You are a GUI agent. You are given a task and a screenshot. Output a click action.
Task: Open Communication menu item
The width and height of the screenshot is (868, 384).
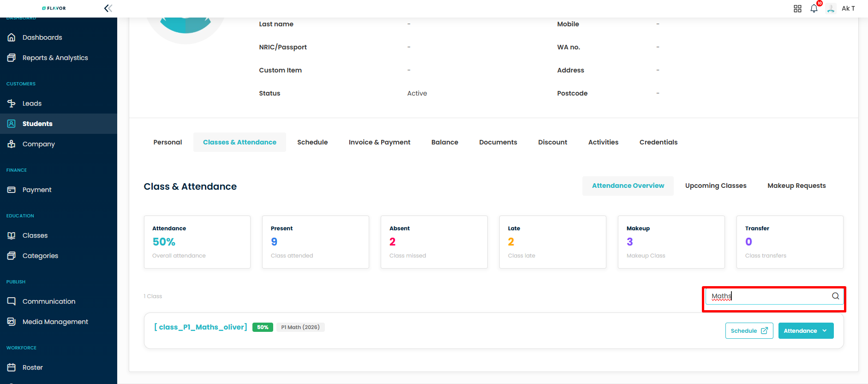click(59, 301)
